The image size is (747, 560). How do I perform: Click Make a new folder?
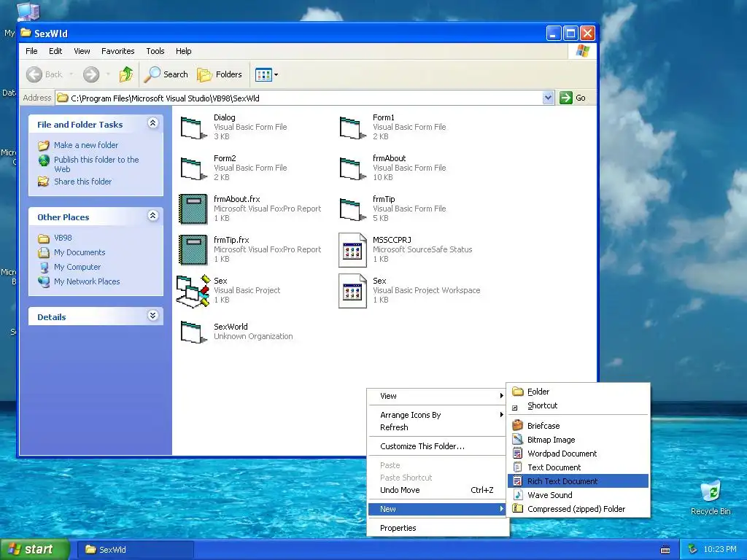tap(86, 145)
